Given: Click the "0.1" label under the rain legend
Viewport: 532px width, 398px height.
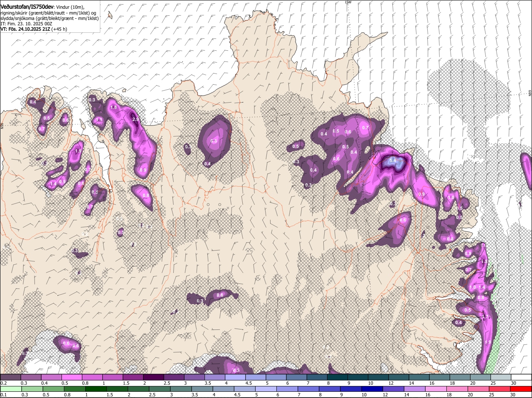Looking at the screenshot, I should coord(3,395).
